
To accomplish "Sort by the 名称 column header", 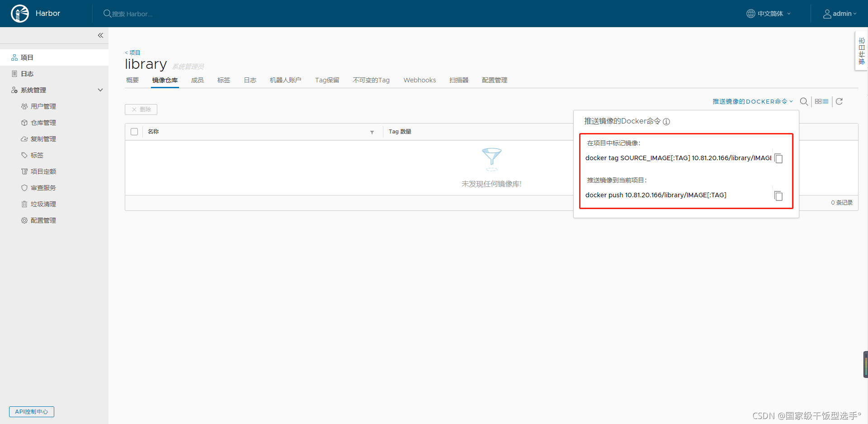I will [153, 132].
